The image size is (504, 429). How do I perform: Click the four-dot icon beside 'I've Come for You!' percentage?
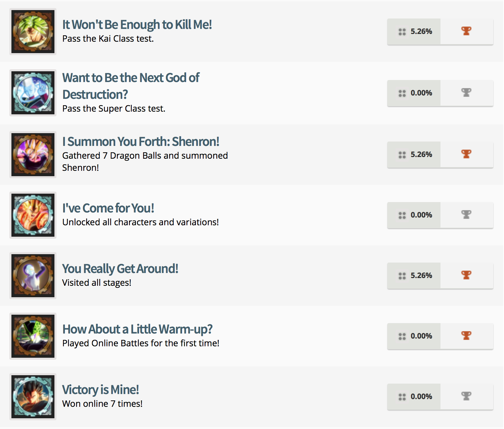402,215
